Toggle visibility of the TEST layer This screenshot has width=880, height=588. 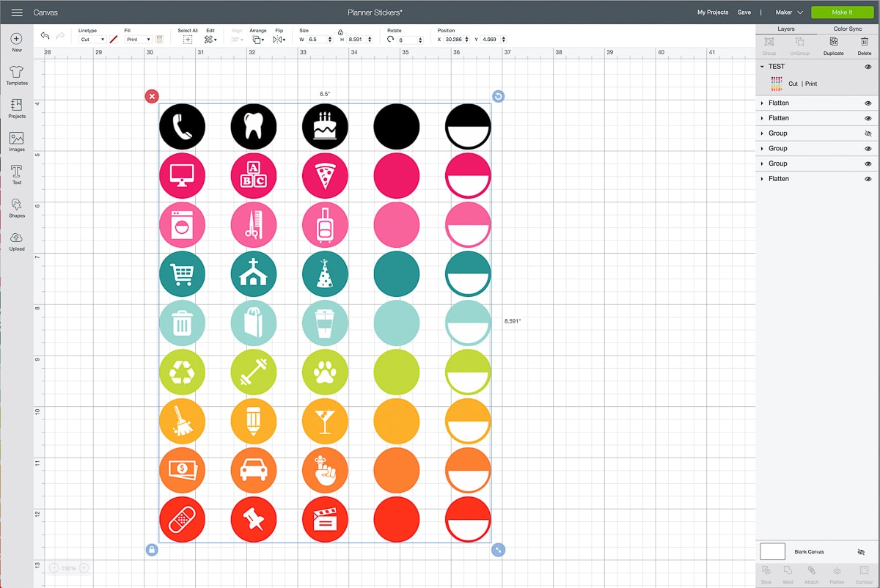pos(868,67)
